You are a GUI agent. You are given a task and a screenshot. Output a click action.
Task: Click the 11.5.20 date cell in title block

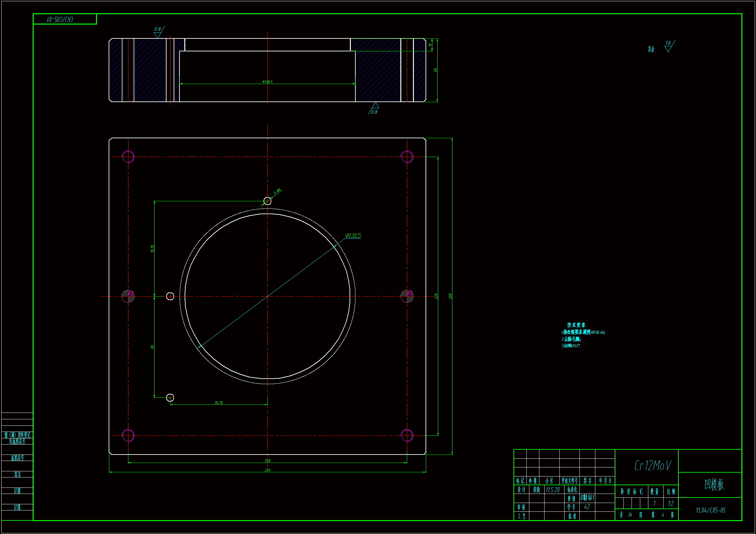[x=553, y=490]
